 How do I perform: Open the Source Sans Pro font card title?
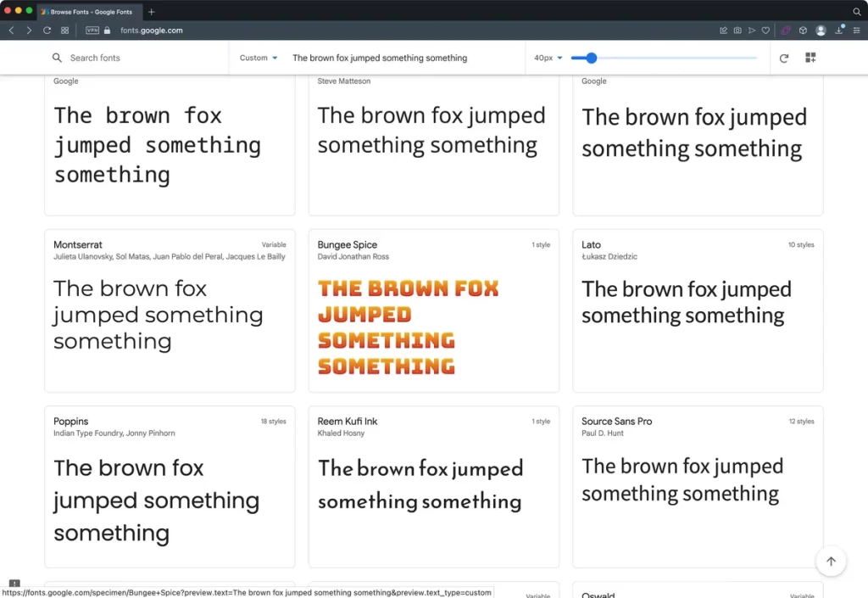pos(617,422)
